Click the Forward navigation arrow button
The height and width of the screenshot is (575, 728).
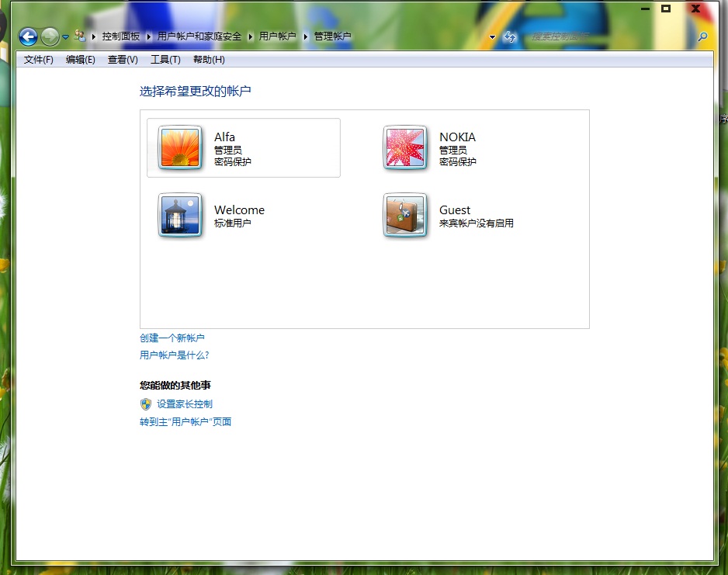click(50, 36)
